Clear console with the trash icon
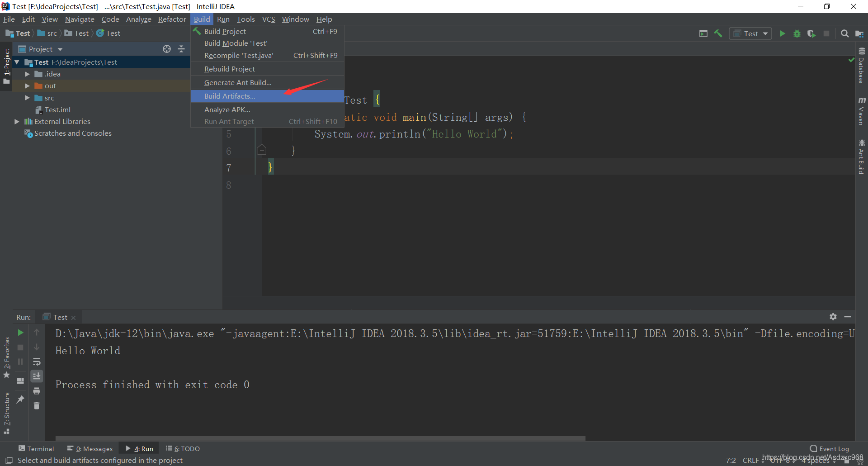Viewport: 868px width, 466px height. click(x=37, y=405)
